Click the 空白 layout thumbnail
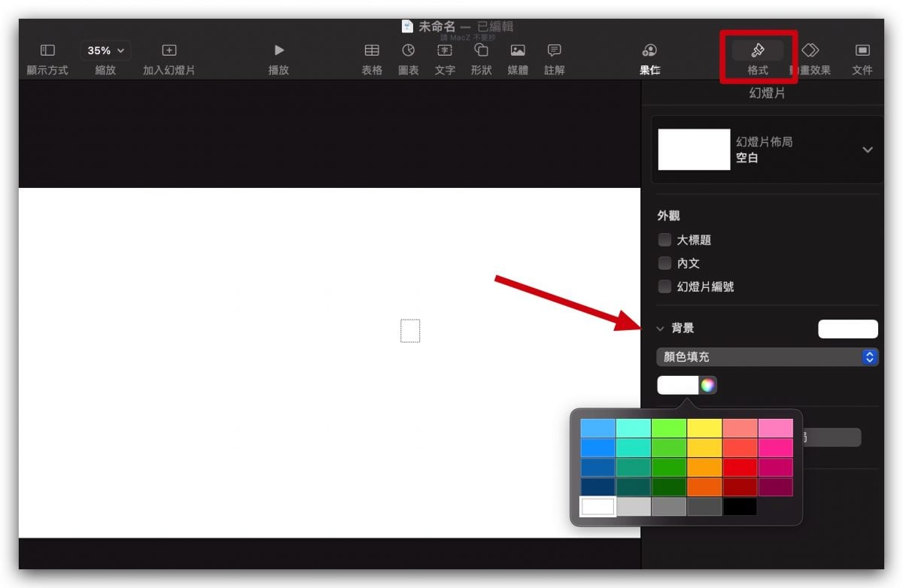This screenshot has height=588, width=903. pyautogui.click(x=694, y=150)
